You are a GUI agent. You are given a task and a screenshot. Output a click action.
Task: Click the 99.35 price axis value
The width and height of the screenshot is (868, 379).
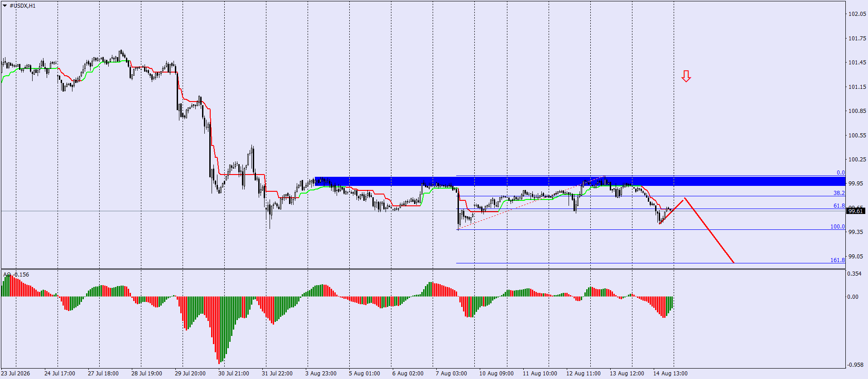tap(855, 232)
